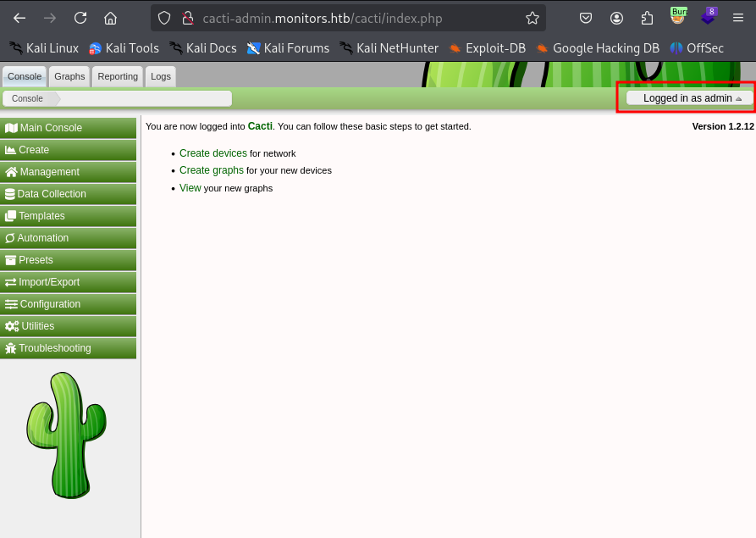Screen dimensions: 756x538
Task: Open the Kali Forums bookmark
Action: pos(288,48)
